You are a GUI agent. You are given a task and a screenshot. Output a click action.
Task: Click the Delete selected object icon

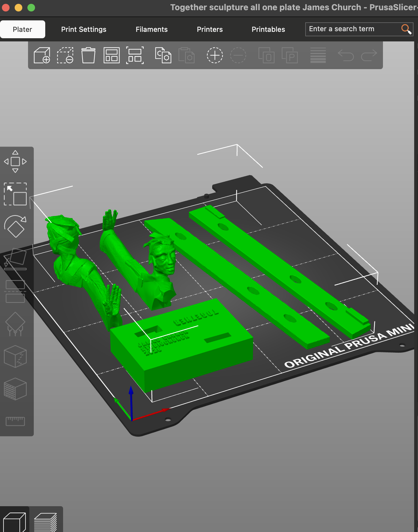pyautogui.click(x=65, y=55)
